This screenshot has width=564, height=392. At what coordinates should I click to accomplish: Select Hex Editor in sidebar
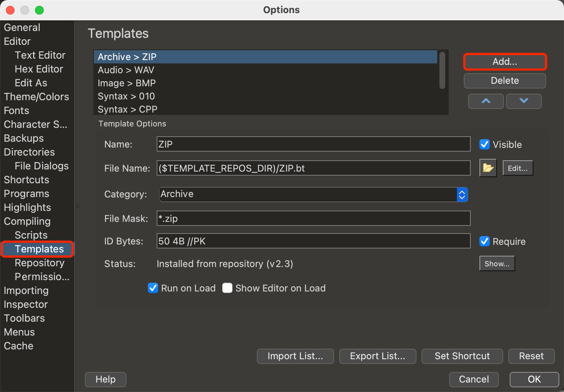coord(39,69)
